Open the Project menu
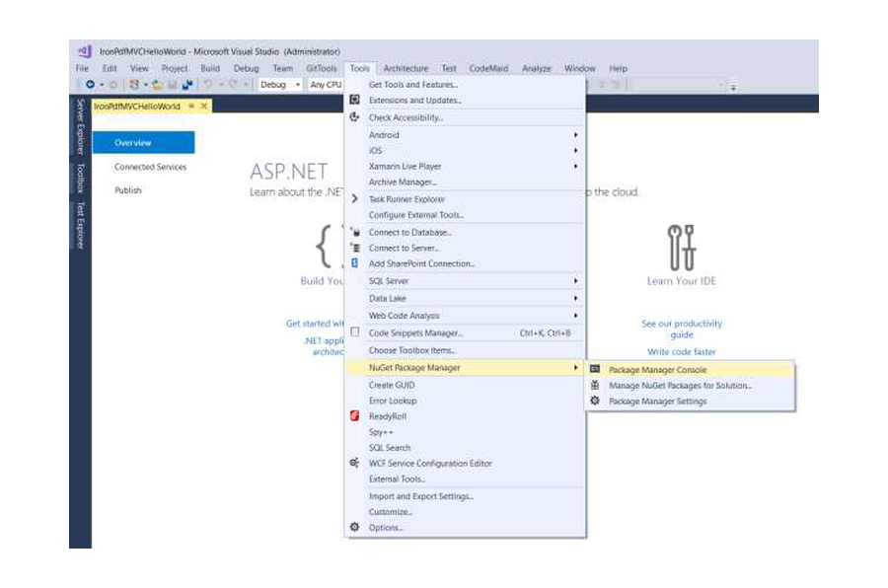The image size is (888, 588). tap(174, 68)
